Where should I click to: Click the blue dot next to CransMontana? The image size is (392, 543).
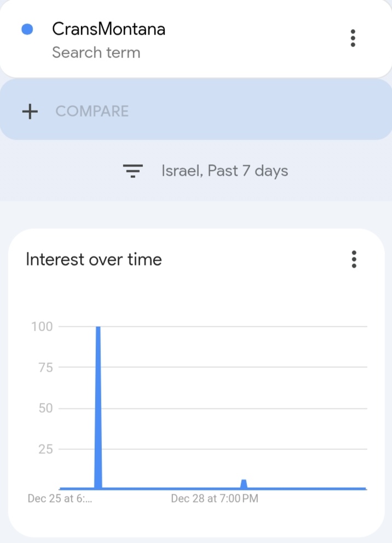27,30
